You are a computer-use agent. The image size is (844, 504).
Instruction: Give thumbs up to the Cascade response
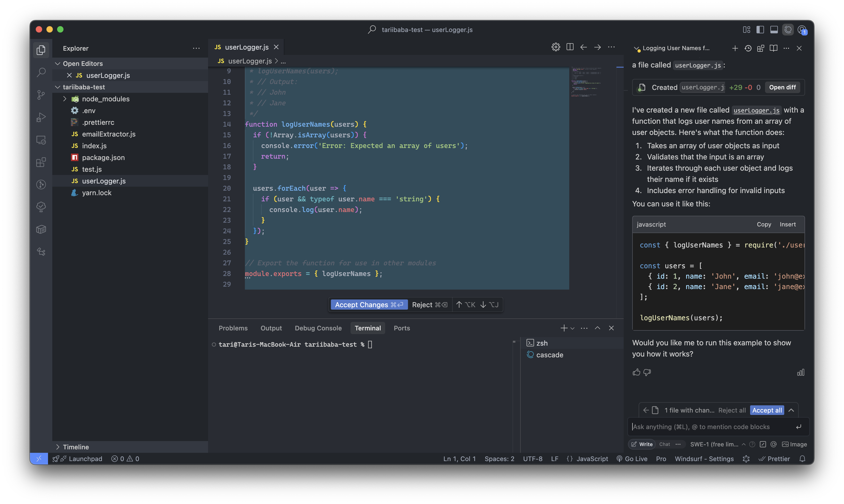pos(636,372)
